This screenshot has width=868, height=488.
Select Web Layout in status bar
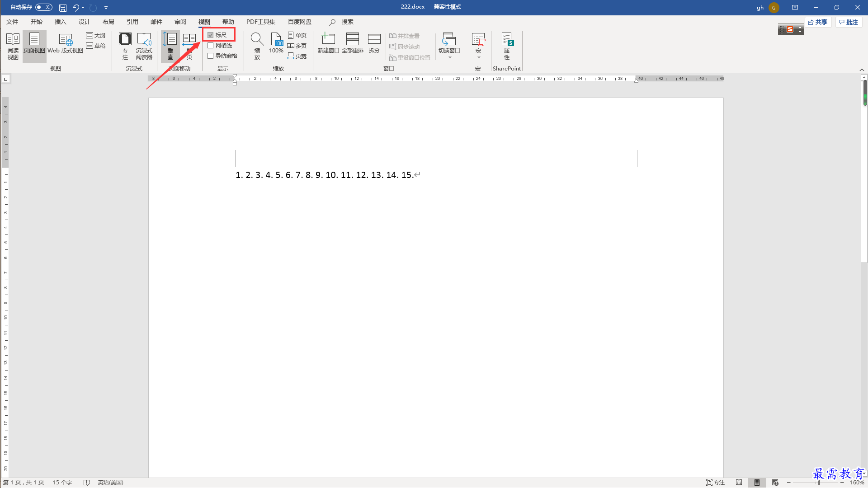tap(775, 483)
